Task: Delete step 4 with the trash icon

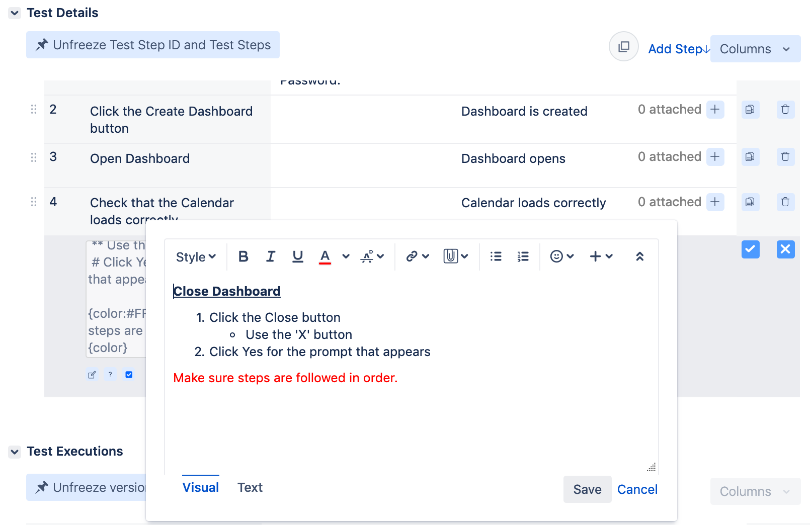Action: (x=785, y=202)
